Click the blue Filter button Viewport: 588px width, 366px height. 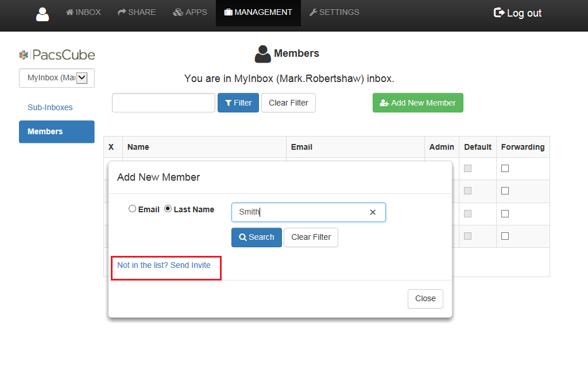point(238,103)
